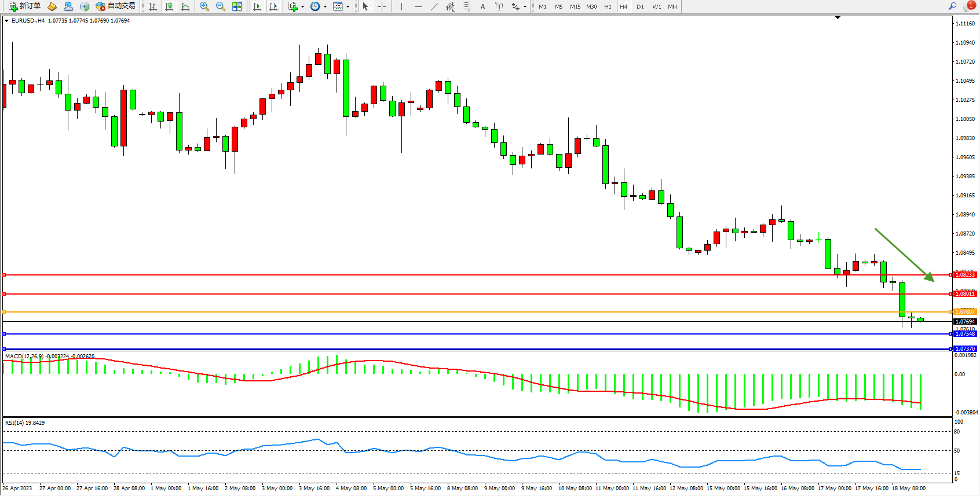Switch chart to bar chart mode

pyautogui.click(x=153, y=6)
